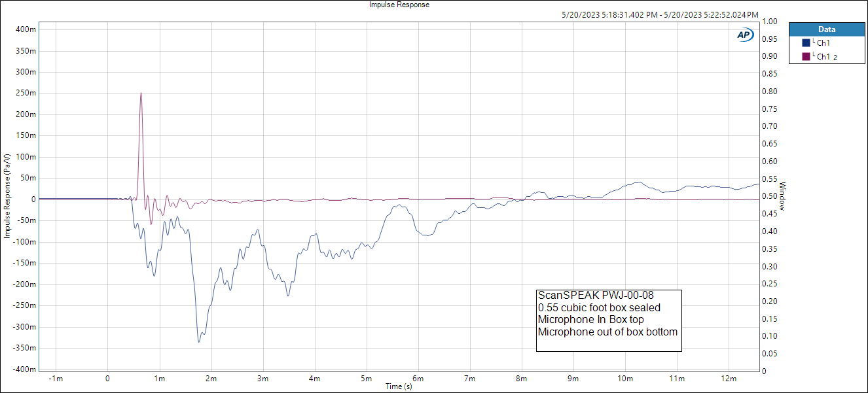The image size is (868, 393).
Task: Click the Data legend header
Action: (x=827, y=29)
